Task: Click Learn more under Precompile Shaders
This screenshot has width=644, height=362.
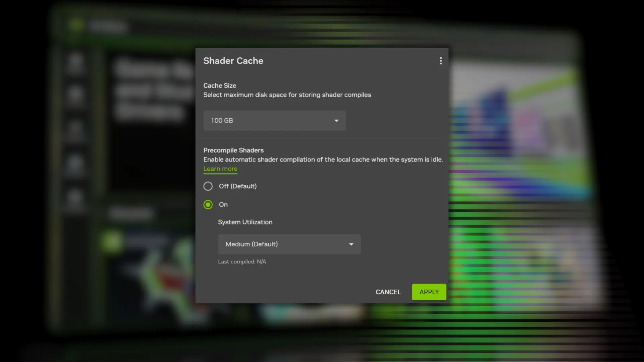Action: [220, 169]
